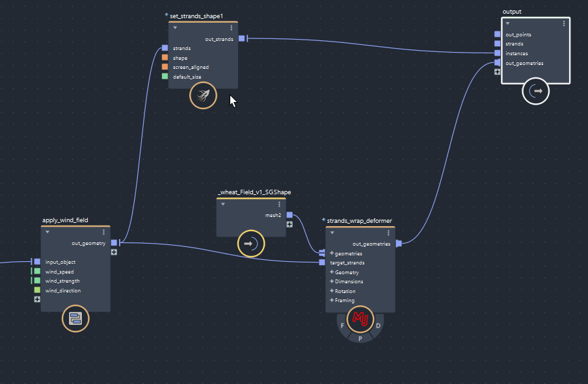Click the three-dot icon on the _wheat_Field_v1_SGShape node

tap(280, 204)
